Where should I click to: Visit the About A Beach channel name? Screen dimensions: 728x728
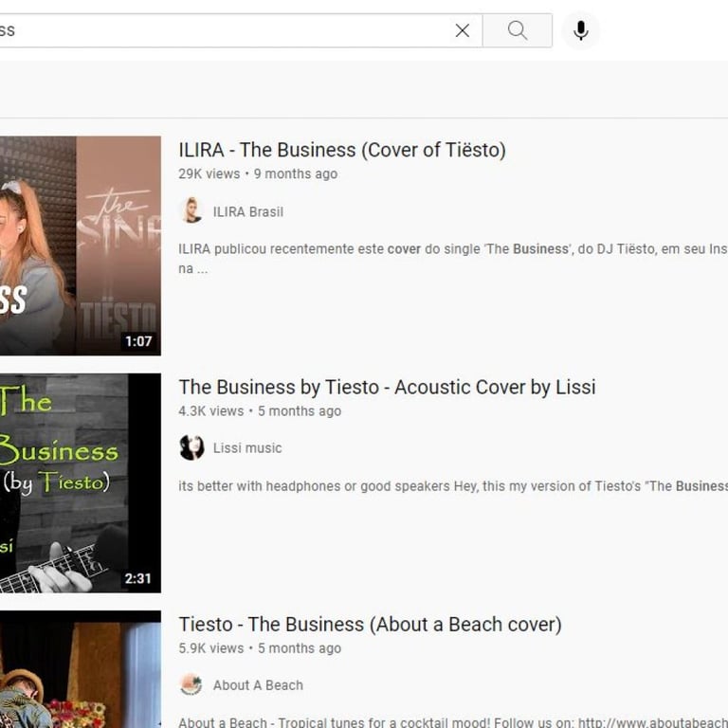258,685
